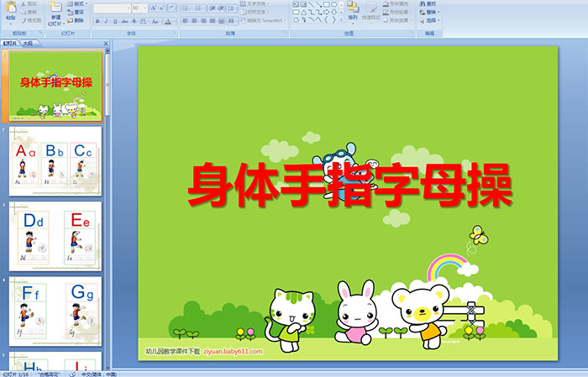Toggle underline formatting
Screen dimensions: 588x377
tap(115, 21)
